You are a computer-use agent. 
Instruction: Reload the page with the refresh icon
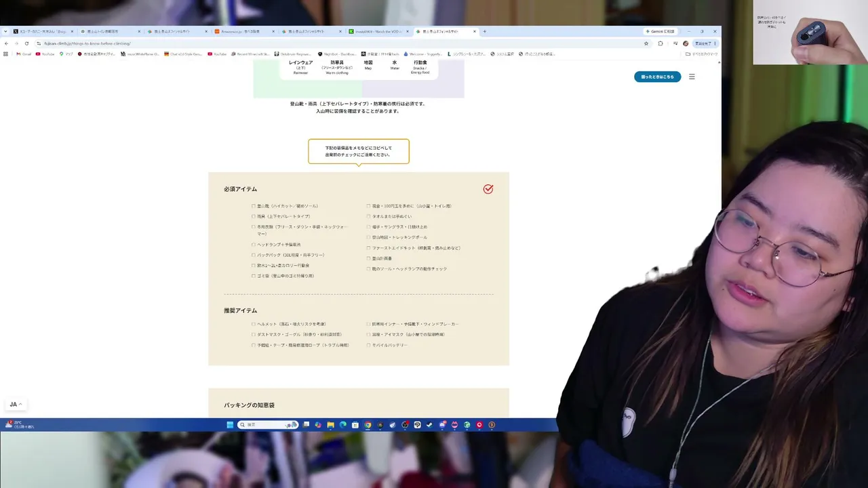coord(26,43)
